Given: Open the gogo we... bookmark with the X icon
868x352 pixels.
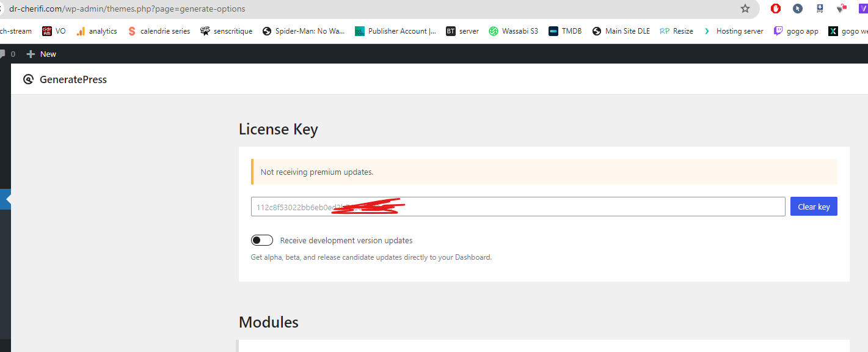Looking at the screenshot, I should [848, 31].
